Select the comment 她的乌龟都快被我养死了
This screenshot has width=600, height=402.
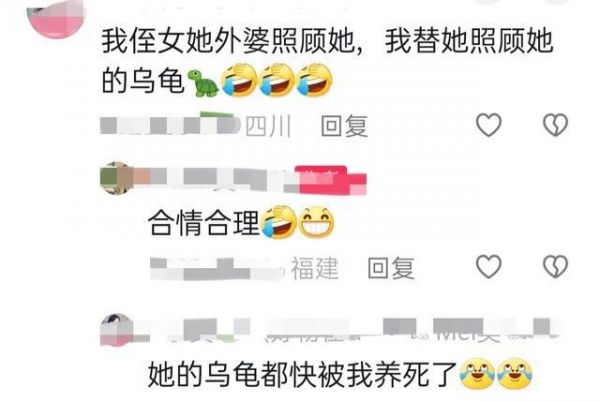click(303, 374)
